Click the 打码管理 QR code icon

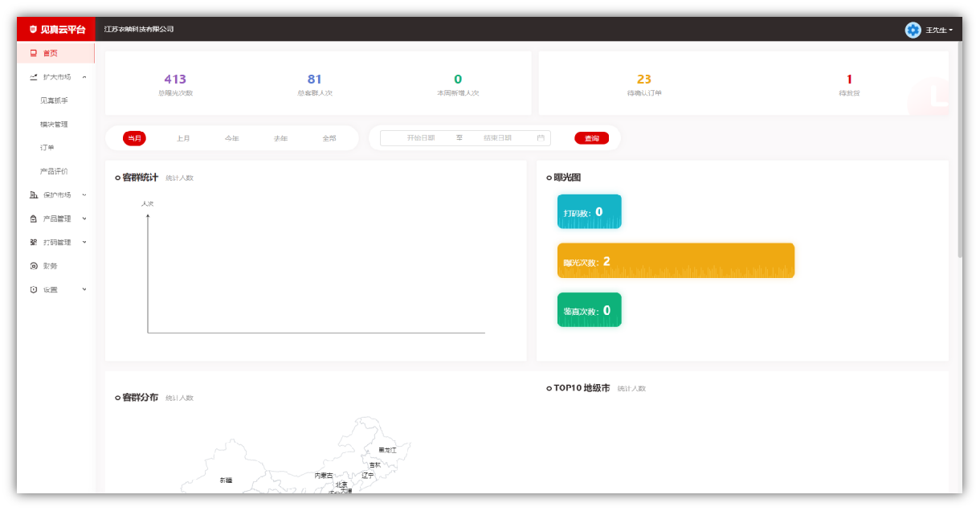click(x=34, y=242)
